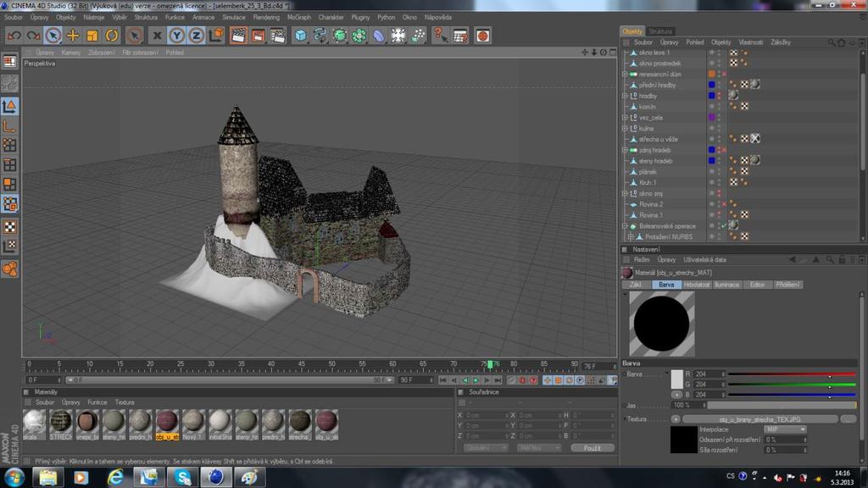The image size is (868, 488).
Task: Adjust the red R color slider
Action: click(x=793, y=374)
